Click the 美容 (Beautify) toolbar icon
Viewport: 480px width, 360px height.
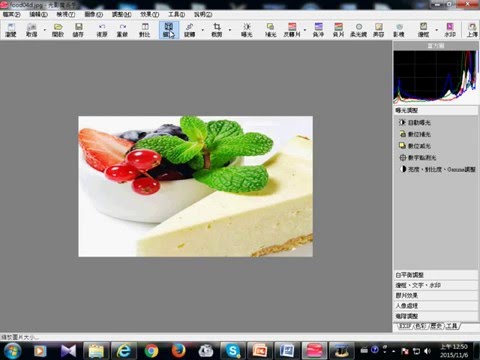379,30
